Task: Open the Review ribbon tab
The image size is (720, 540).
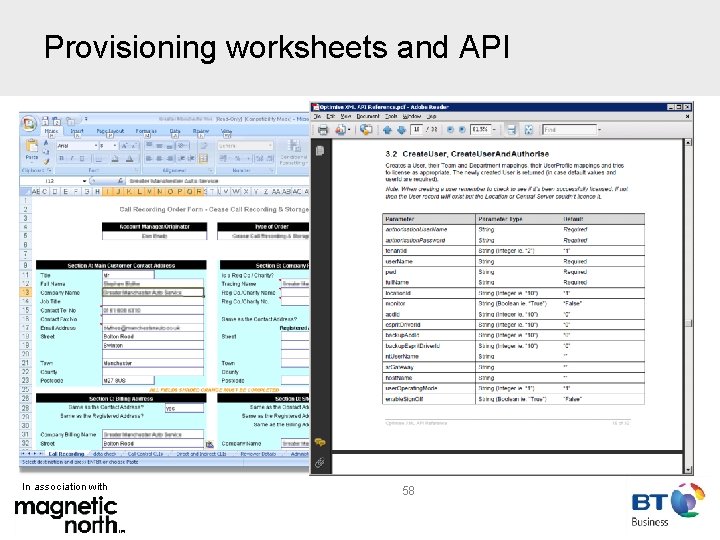Action: click(201, 131)
